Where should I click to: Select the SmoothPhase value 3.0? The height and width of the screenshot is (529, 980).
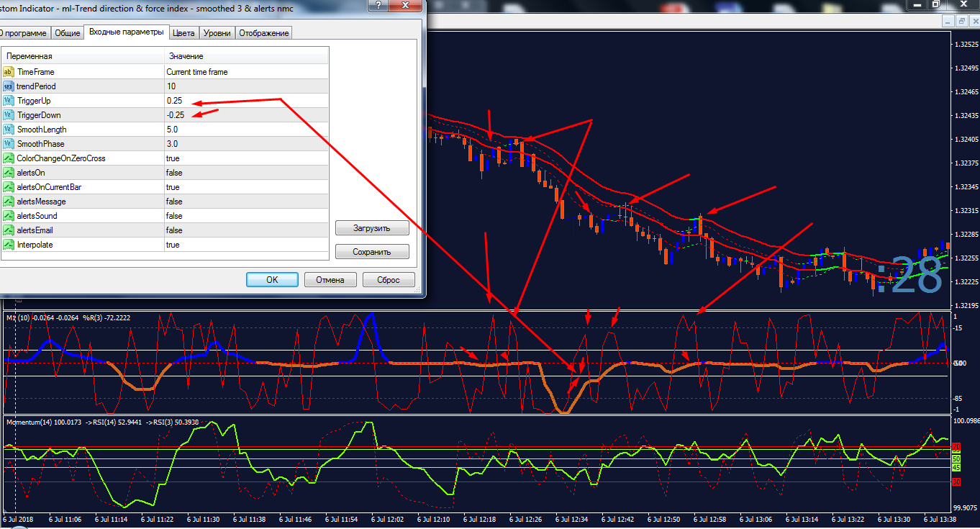246,144
